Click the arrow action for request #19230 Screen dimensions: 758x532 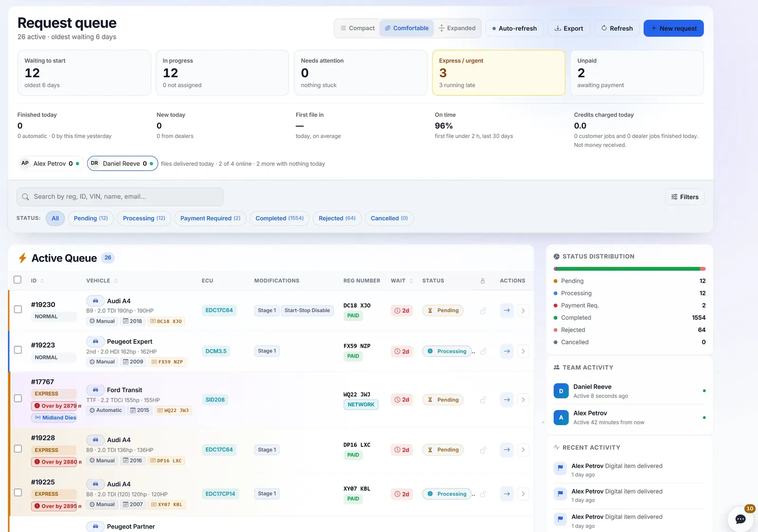507,310
